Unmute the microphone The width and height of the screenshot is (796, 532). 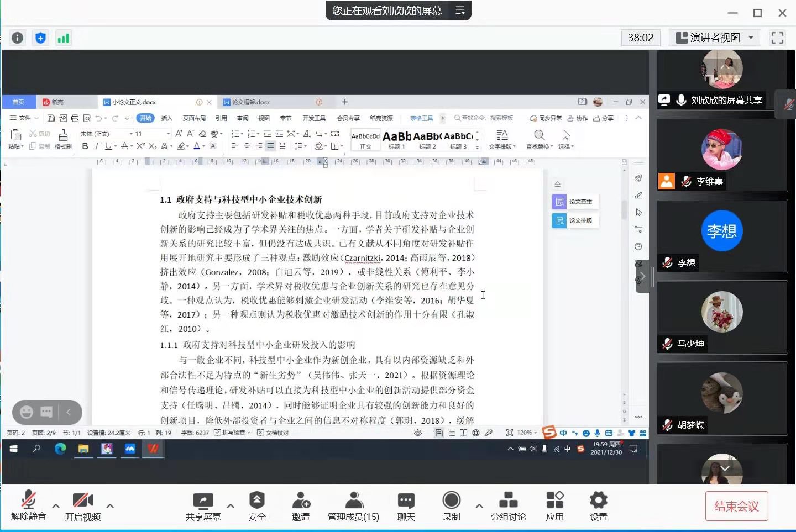pos(28,501)
